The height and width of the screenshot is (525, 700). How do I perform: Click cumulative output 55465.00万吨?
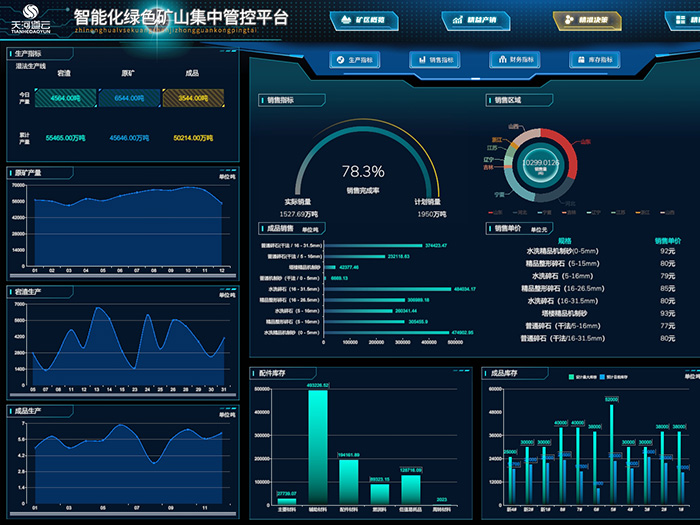pos(65,138)
